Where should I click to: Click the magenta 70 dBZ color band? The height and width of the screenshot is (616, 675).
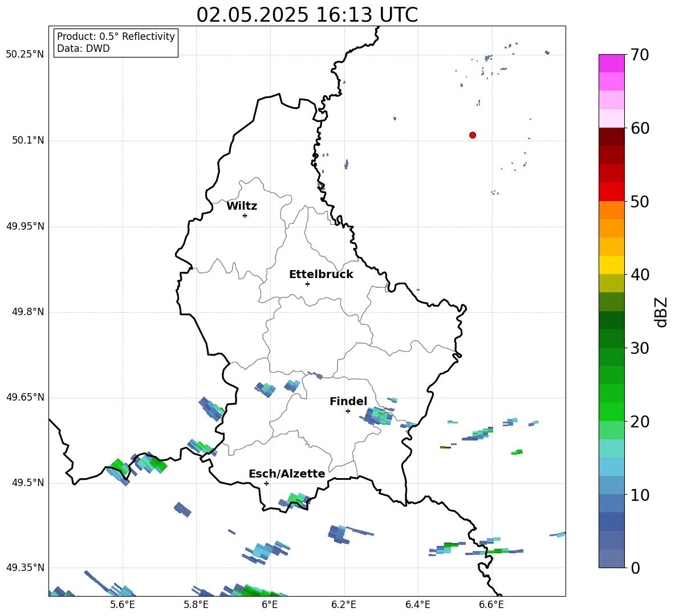click(611, 63)
